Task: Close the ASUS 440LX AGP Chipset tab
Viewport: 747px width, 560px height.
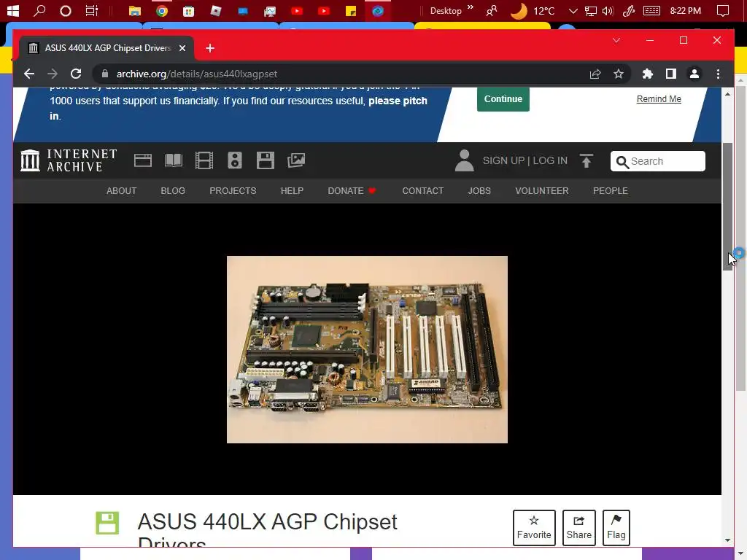Action: tap(182, 48)
